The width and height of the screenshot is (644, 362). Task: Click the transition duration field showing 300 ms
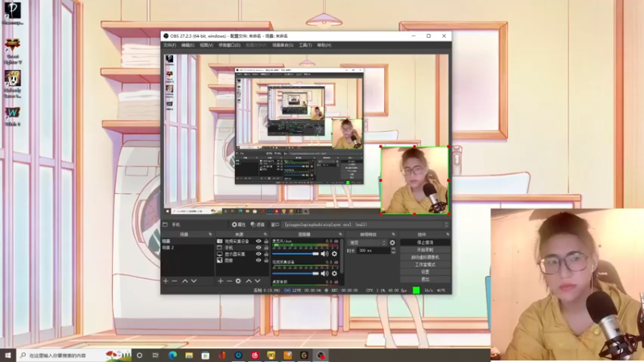pos(374,250)
